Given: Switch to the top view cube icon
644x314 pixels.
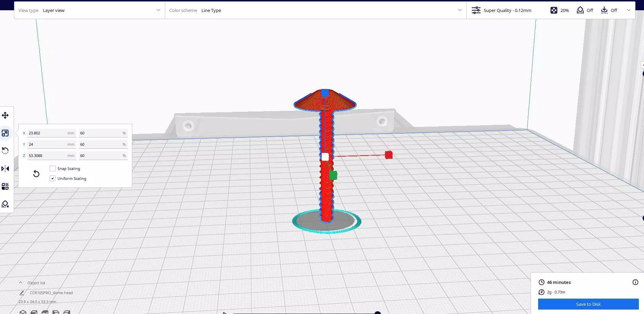Looking at the screenshot, I should 45,312.
